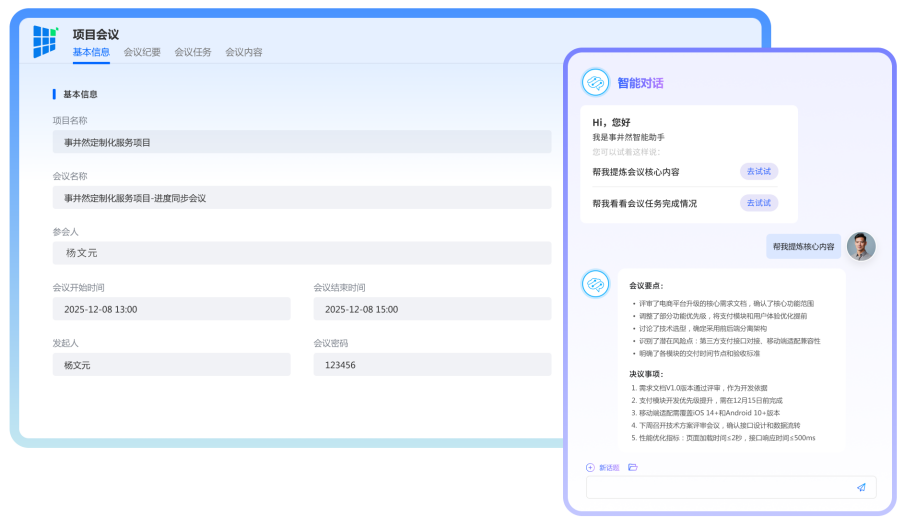The height and width of the screenshot is (523, 904).
Task: Click the 会议要点 heading in reply
Action: coord(646,285)
